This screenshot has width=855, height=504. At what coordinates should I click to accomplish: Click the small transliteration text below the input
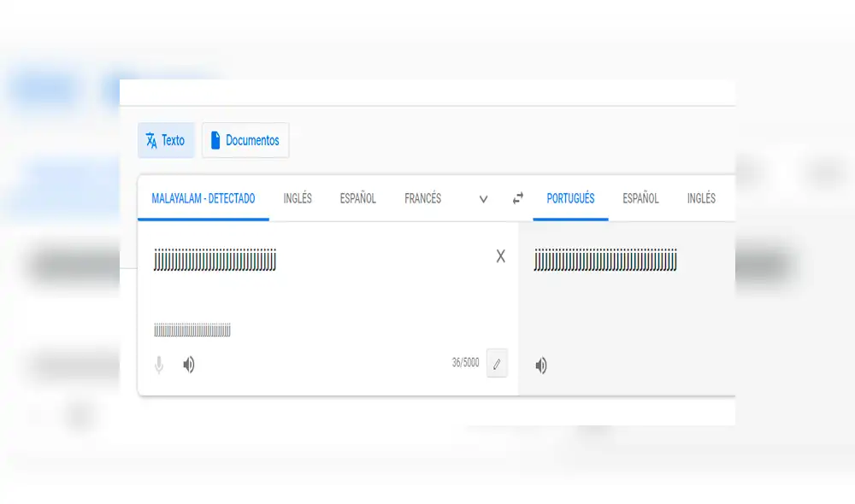[x=192, y=331]
